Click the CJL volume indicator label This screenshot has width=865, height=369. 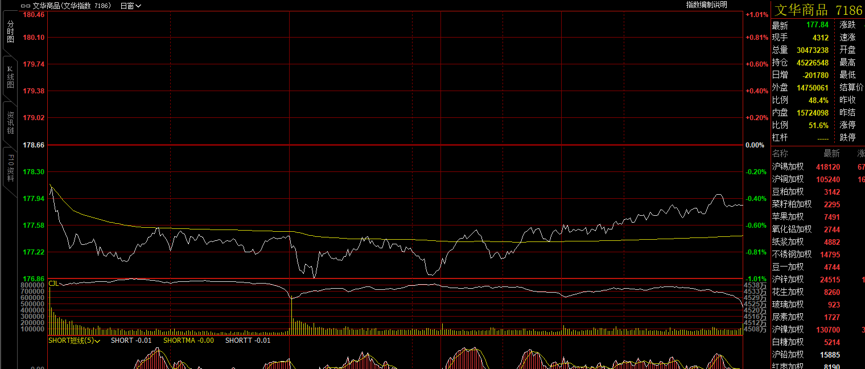54,283
